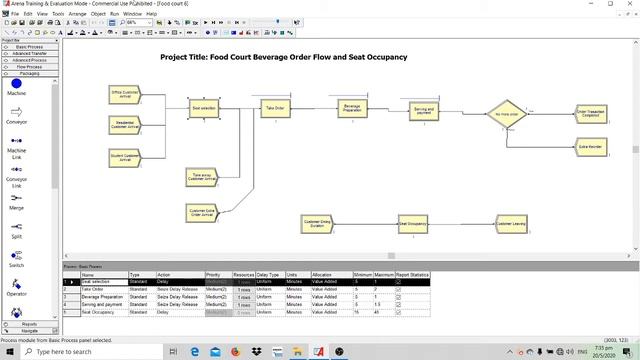Expand the Basic Process panel
The height and width of the screenshot is (360, 640).
[x=30, y=47]
